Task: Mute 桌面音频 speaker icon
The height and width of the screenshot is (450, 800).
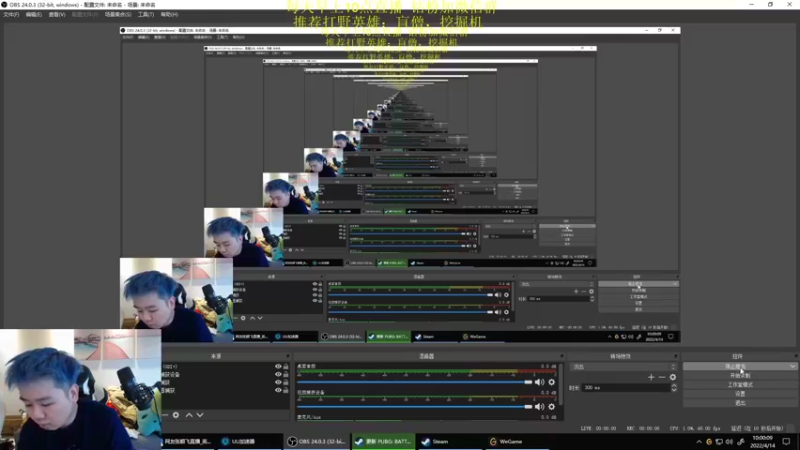Action: (539, 382)
